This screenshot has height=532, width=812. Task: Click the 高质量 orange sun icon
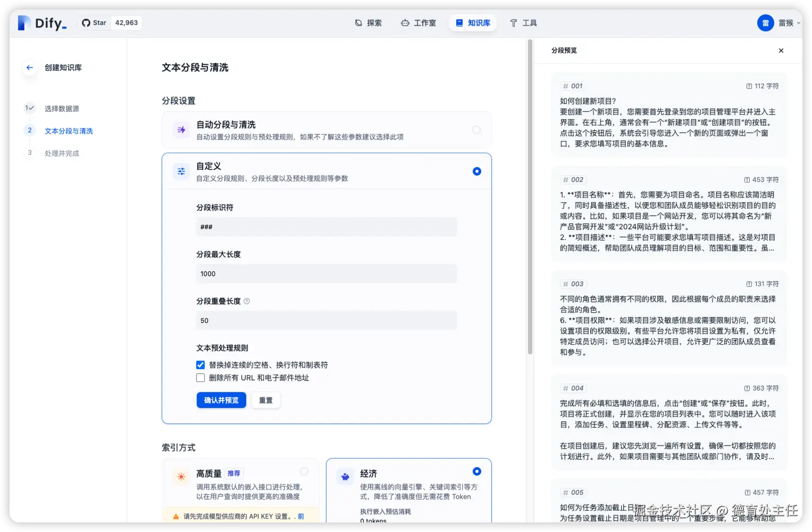tap(181, 477)
